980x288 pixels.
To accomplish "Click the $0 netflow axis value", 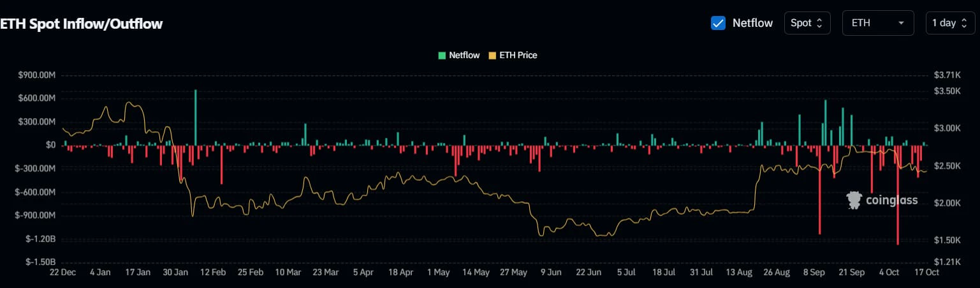I will (52, 145).
